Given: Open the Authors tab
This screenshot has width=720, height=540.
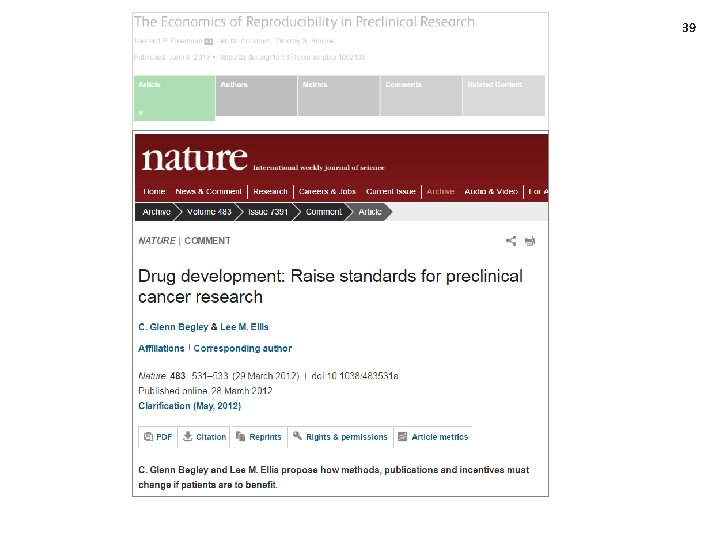Looking at the screenshot, I should click(256, 96).
